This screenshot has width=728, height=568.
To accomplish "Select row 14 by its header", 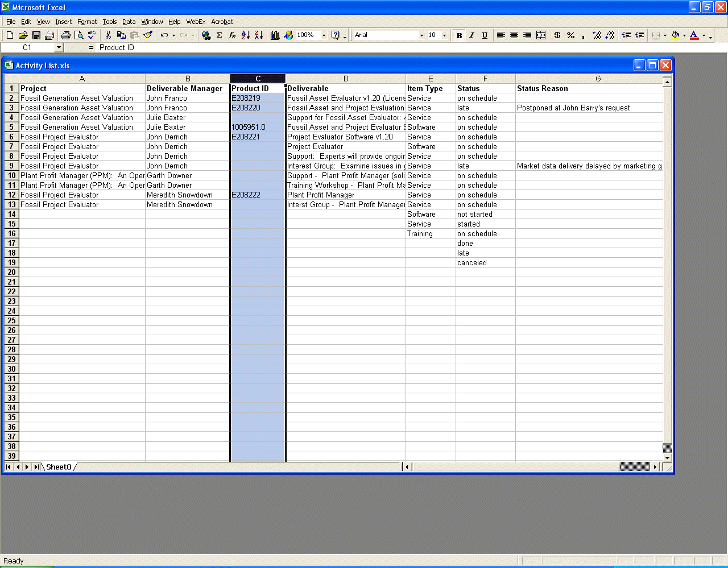I will point(11,215).
